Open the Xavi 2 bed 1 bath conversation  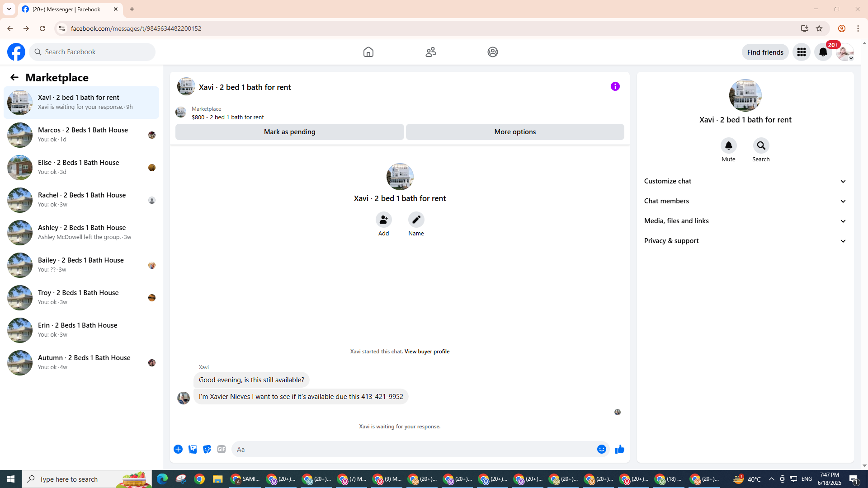click(81, 103)
